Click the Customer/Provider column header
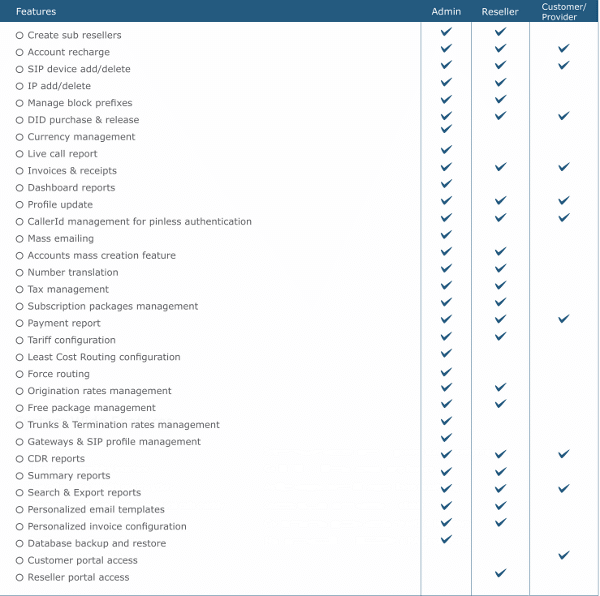 pos(564,11)
